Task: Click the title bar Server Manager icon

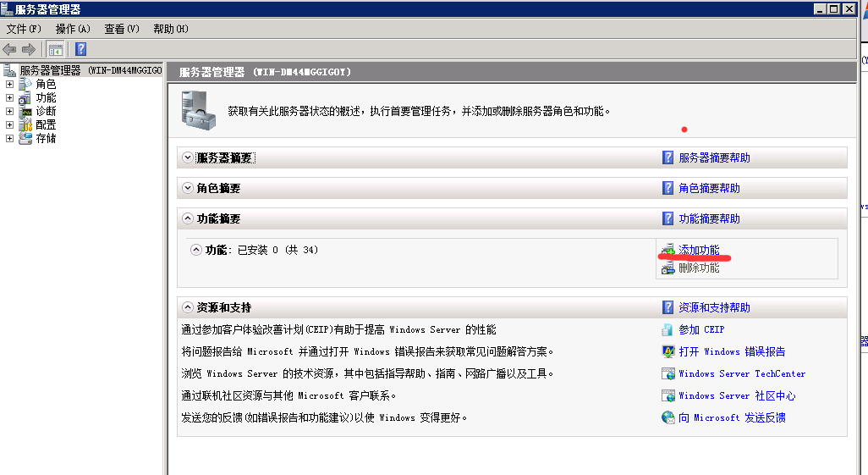Action: (7, 8)
